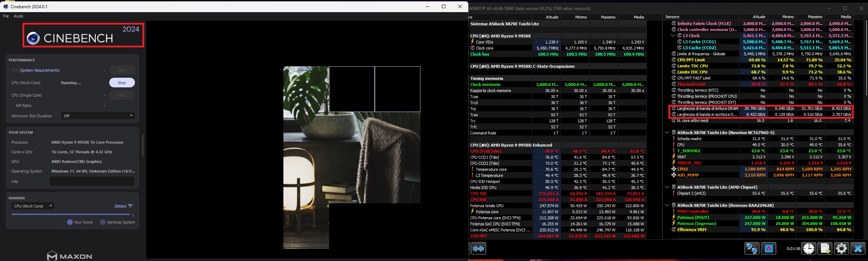Click the chip icon of AMD Chipset group

point(673,187)
